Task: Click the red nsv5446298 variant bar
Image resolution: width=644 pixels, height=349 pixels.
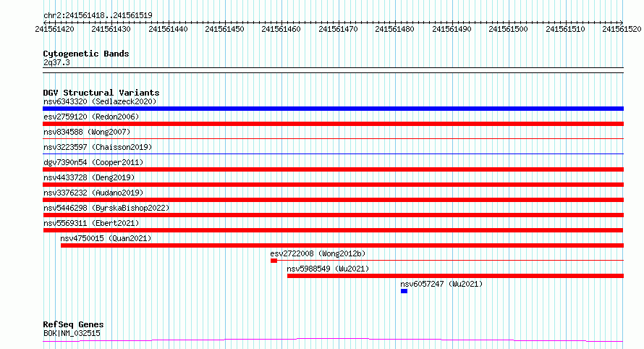Action: pyautogui.click(x=333, y=215)
